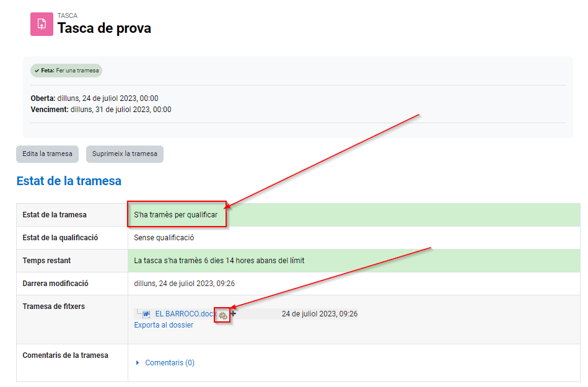Click the Tasca de prova title
The image size is (588, 387).
tap(104, 28)
